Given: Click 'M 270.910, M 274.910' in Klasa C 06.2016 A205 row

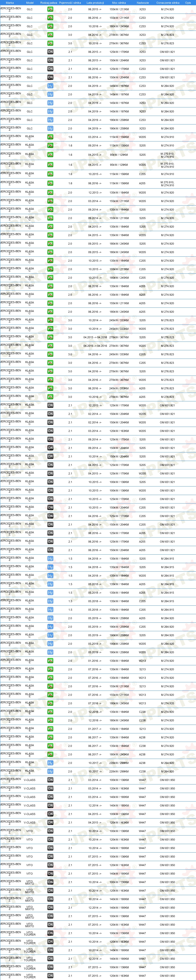Looking at the screenshot, I should (167, 183).
